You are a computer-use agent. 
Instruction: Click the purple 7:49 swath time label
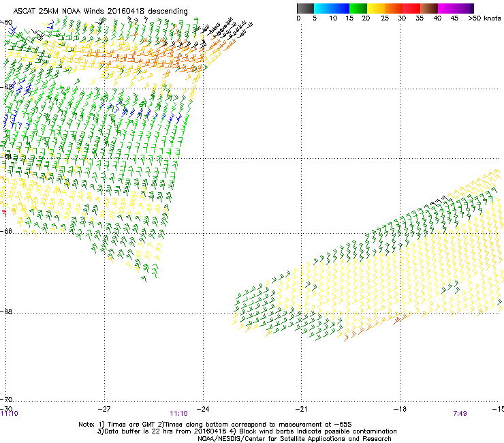click(460, 414)
